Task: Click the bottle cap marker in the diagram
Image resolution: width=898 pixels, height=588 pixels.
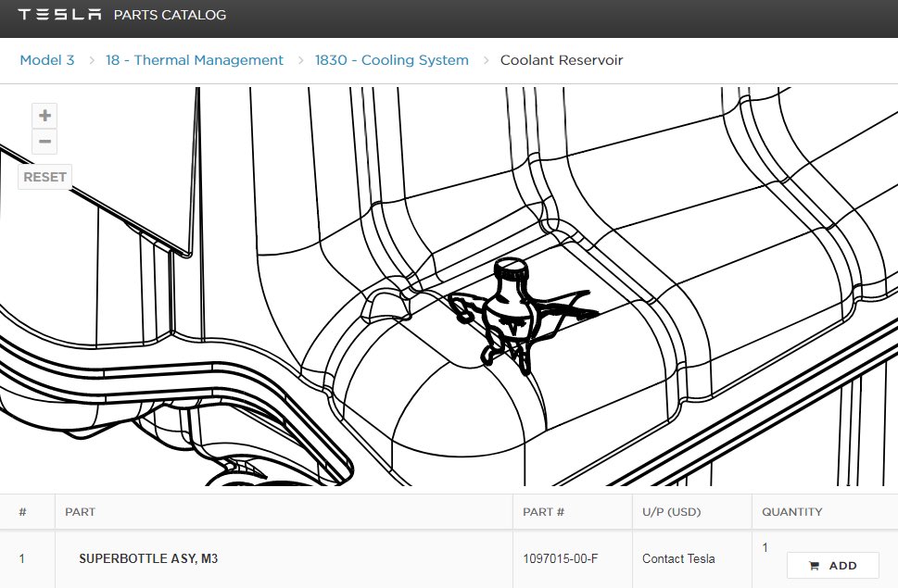Action: point(511,267)
